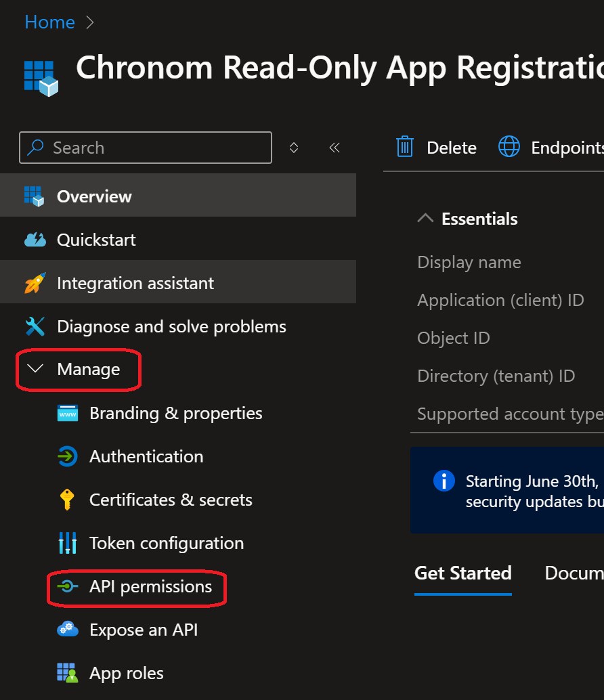The width and height of the screenshot is (604, 700).
Task: Open App roles
Action: (x=127, y=673)
